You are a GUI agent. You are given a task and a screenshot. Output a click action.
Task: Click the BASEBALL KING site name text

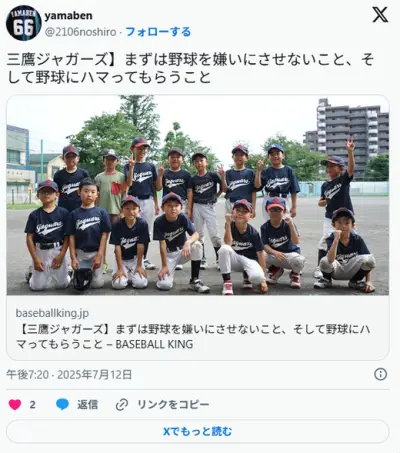tap(154, 344)
